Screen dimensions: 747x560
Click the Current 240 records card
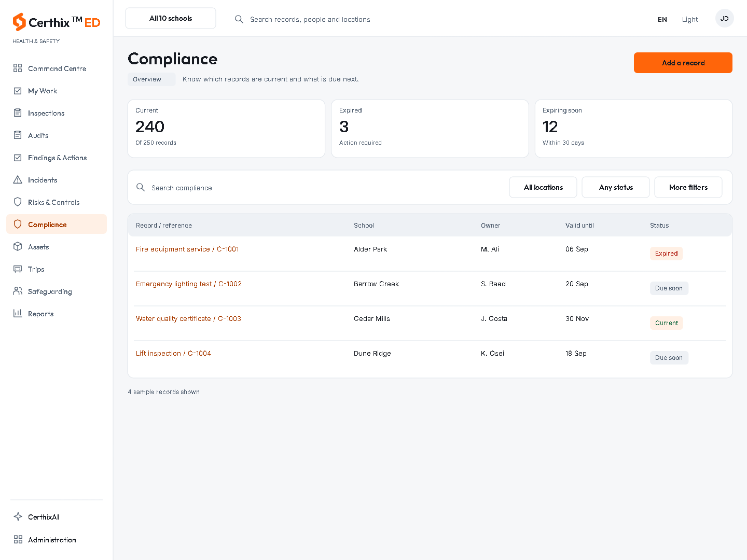[x=226, y=129]
